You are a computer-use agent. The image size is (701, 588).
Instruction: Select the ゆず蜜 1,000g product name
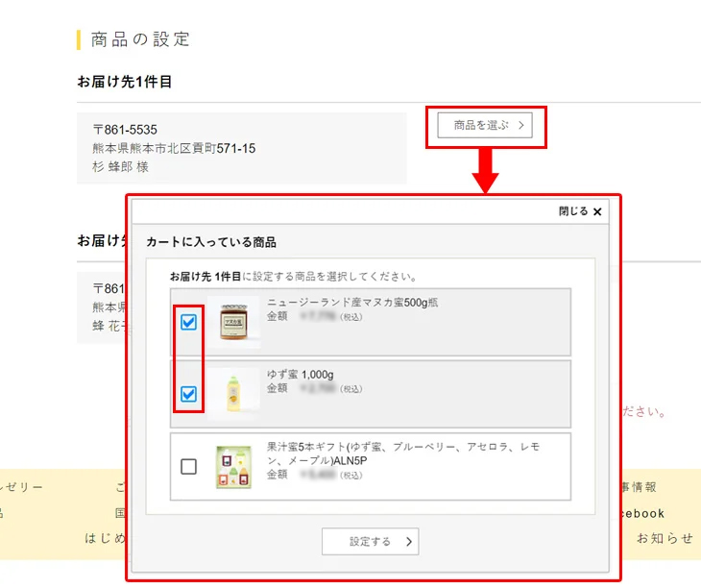(x=301, y=374)
